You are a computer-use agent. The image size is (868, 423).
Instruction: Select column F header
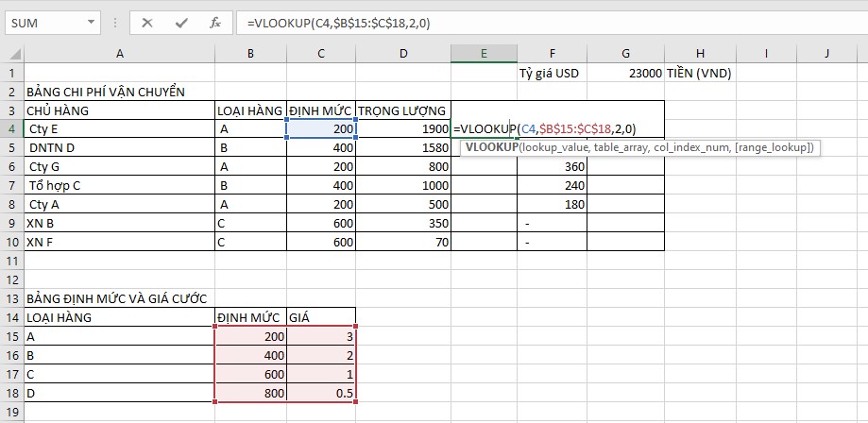tap(552, 54)
